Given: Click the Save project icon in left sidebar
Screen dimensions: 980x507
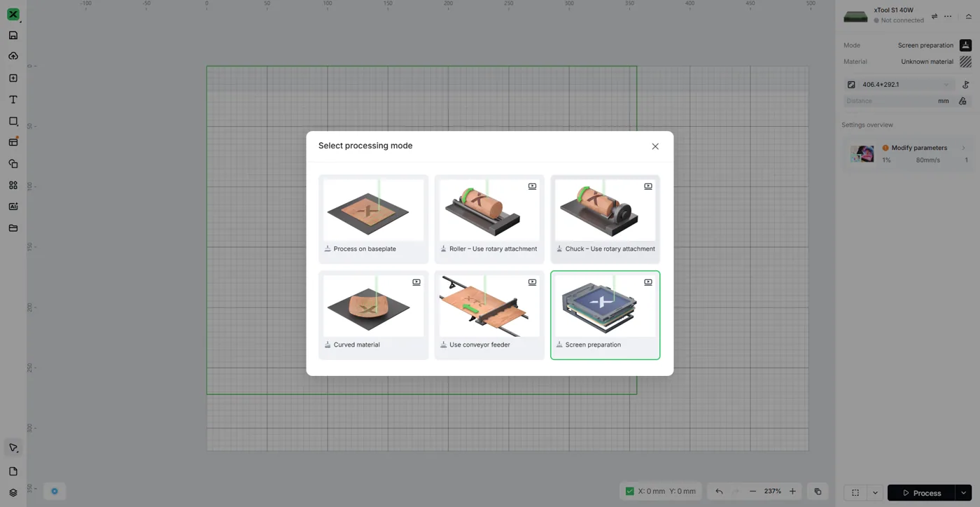Looking at the screenshot, I should [x=13, y=35].
